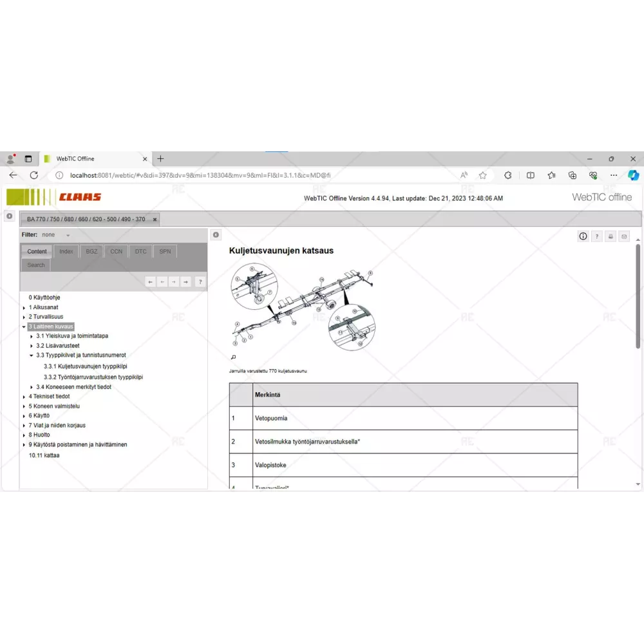Add this page to favorites with the star icon
The height and width of the screenshot is (644, 644).
[483, 175]
